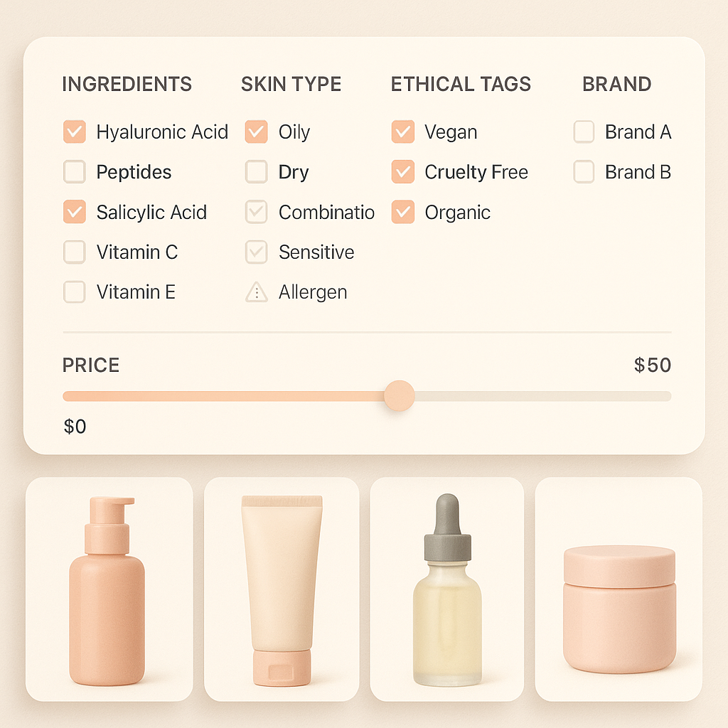The width and height of the screenshot is (728, 728).
Task: Uncheck the Vegan ethical tag
Action: (402, 132)
